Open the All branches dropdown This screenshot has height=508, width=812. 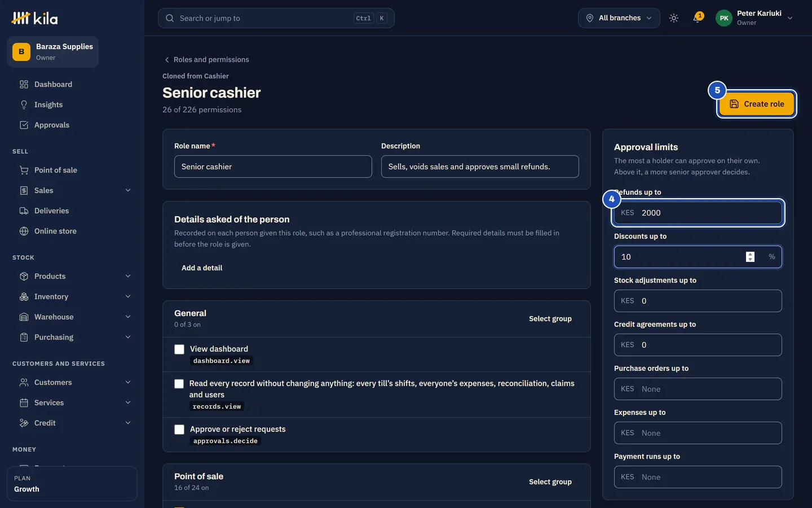click(x=619, y=18)
